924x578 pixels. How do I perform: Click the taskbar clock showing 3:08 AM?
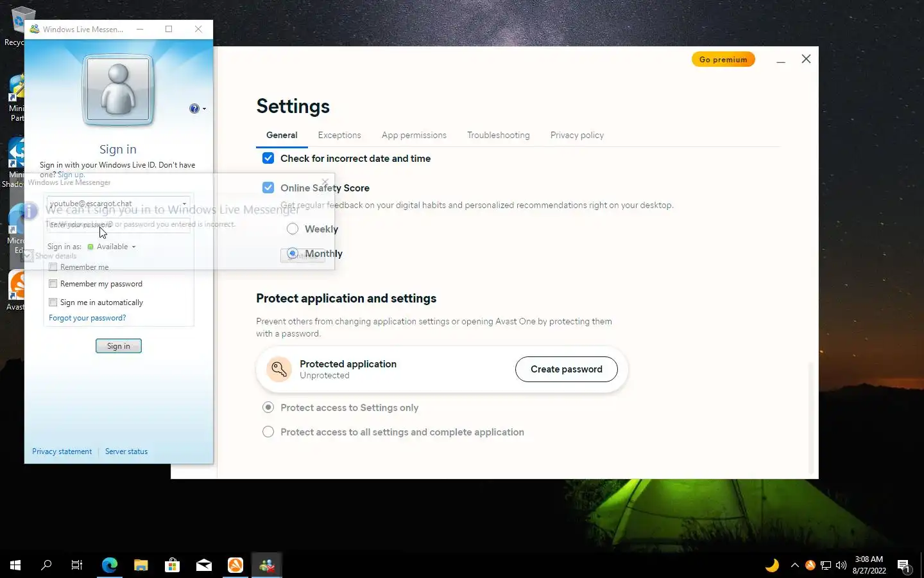(x=869, y=565)
